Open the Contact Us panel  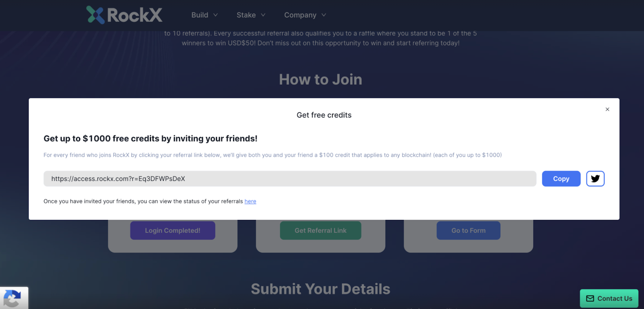(x=609, y=299)
